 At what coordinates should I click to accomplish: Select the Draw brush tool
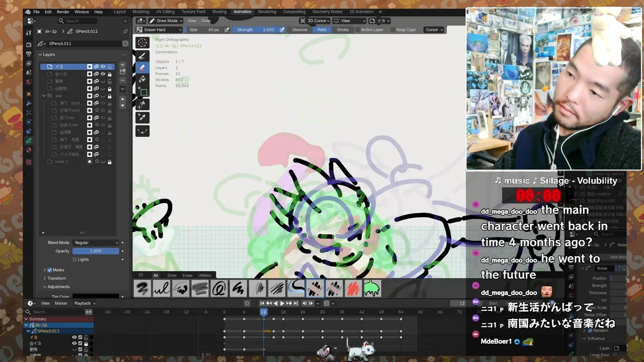142,55
